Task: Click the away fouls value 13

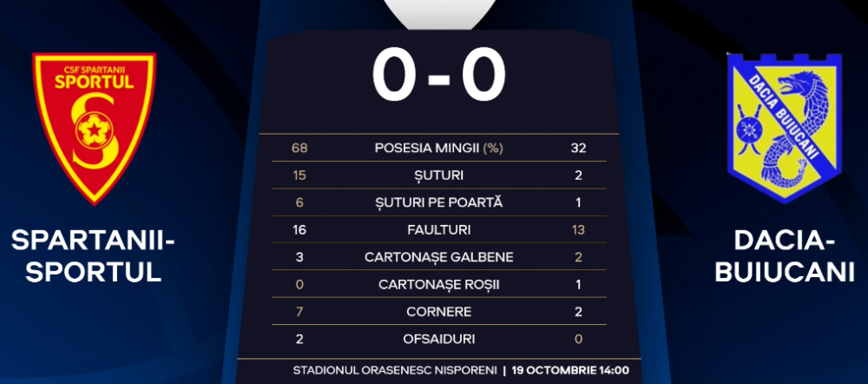Action: pos(578,230)
